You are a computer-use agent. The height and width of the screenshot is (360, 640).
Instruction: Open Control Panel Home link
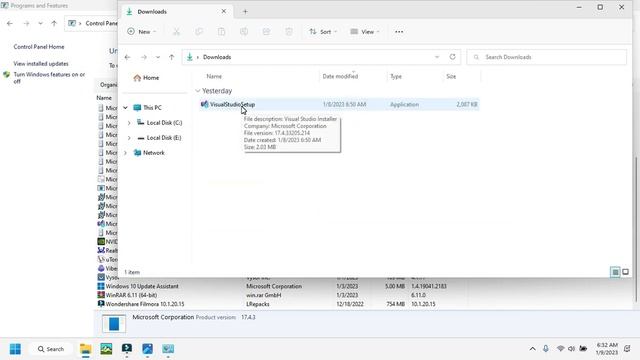point(39,47)
